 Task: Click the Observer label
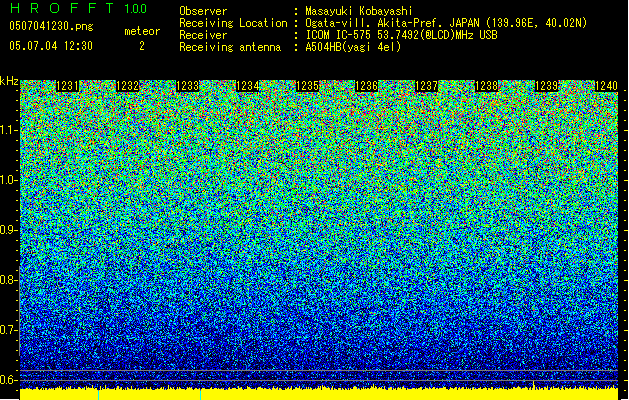pyautogui.click(x=203, y=11)
